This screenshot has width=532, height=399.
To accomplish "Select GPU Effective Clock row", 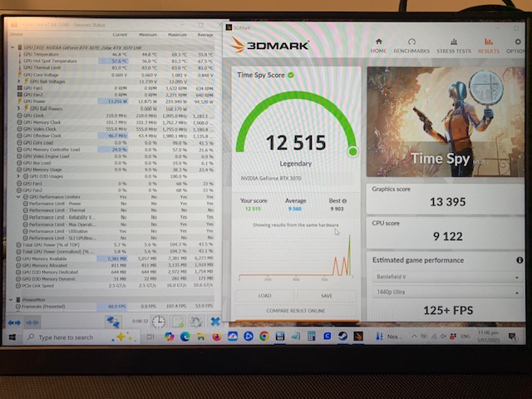I will coord(116,135).
